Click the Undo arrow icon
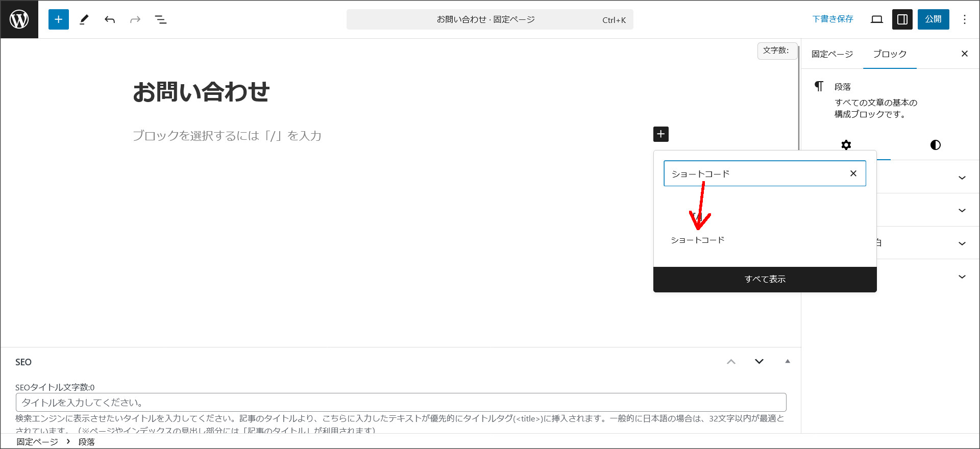Screen dimensions: 980x449 click(x=110, y=19)
